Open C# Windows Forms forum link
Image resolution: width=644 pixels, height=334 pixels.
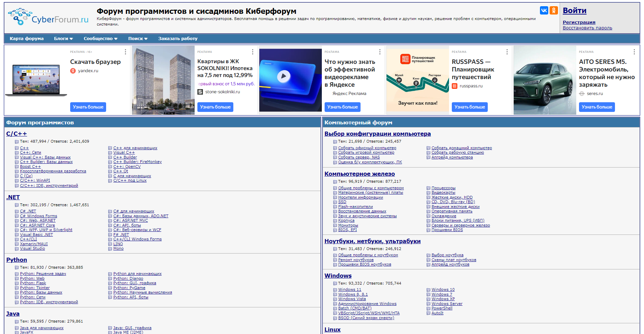(x=38, y=216)
